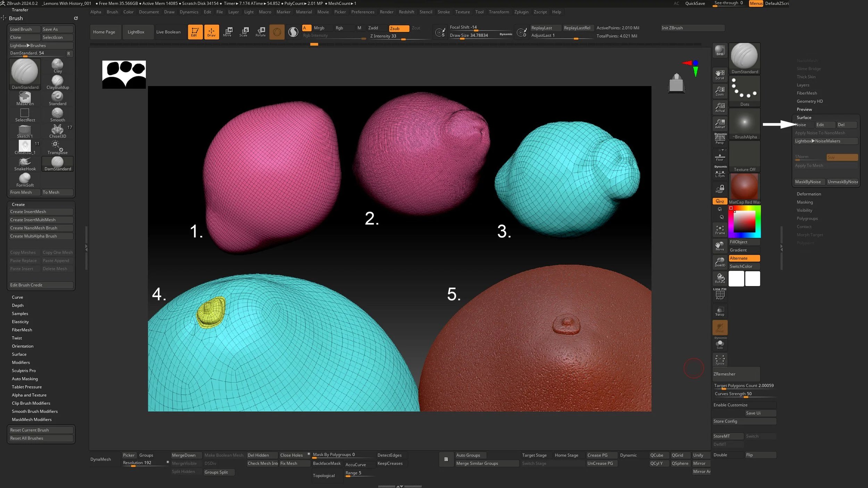Select the ClayBuildup brush icon
868x488 pixels.
57,82
